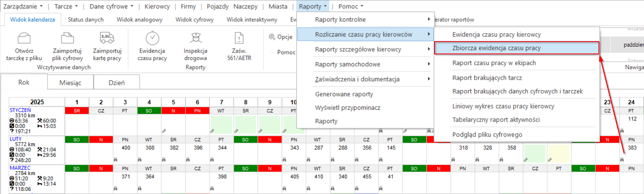The width and height of the screenshot is (644, 194).
Task: Select 'Tabelaryczny raport aktywności' item
Action: click(517, 120)
